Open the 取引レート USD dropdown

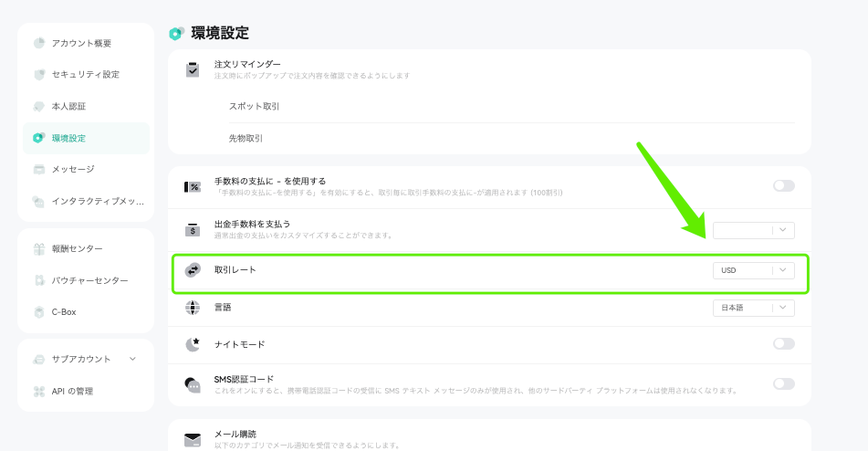point(753,270)
